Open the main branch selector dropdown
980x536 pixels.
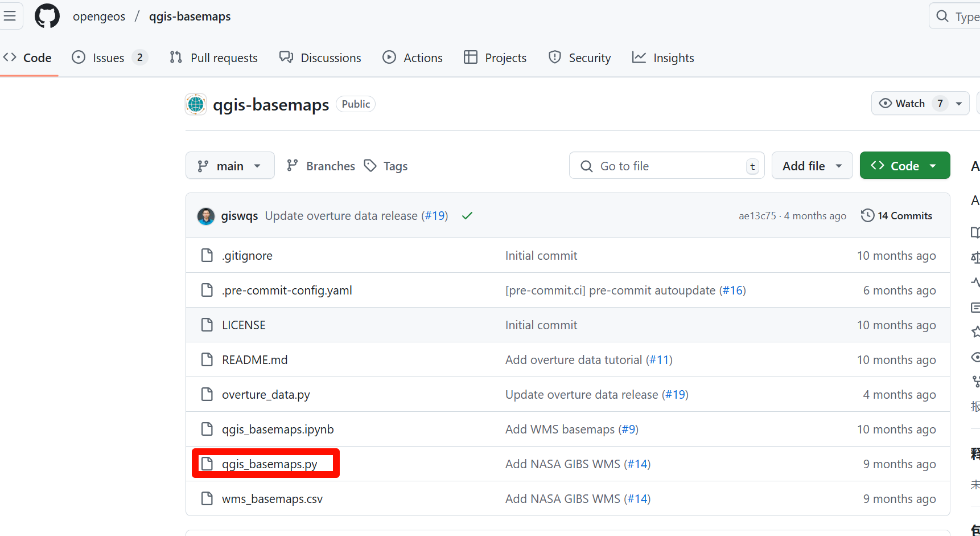230,166
